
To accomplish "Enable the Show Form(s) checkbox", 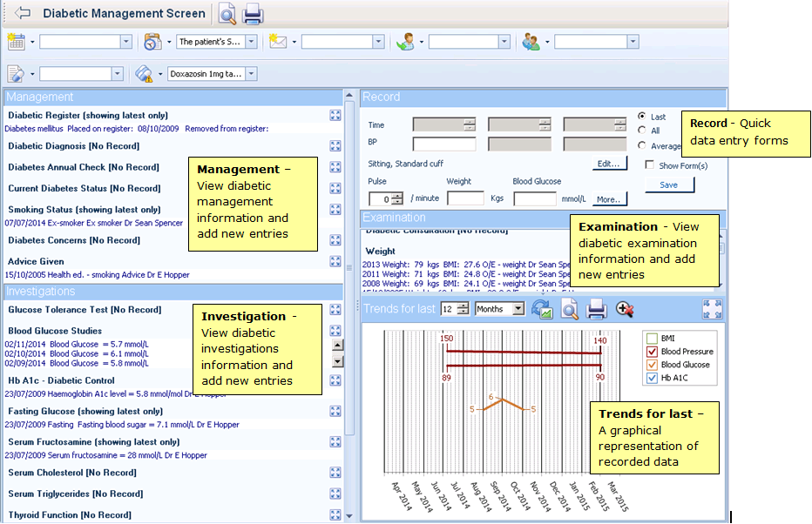I will [x=649, y=165].
